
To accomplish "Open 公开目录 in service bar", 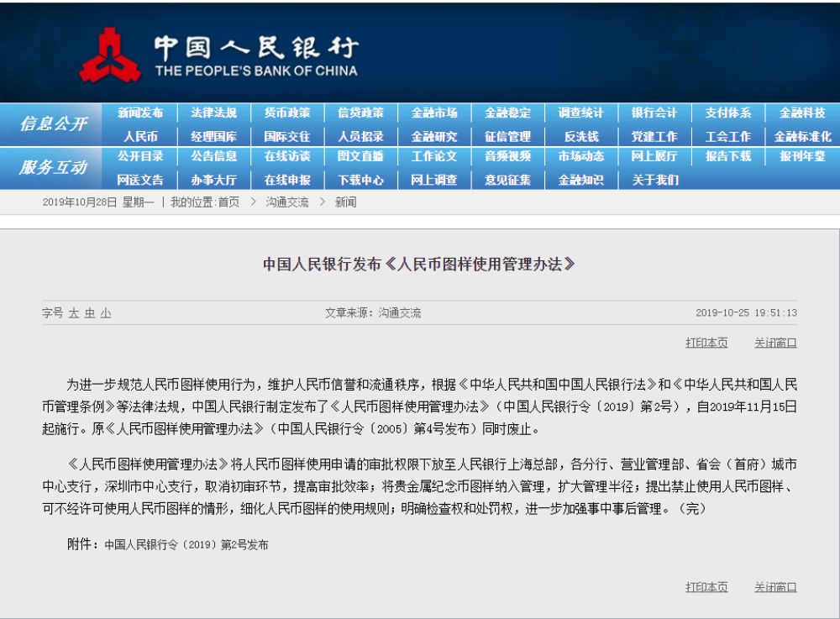I will click(x=140, y=156).
